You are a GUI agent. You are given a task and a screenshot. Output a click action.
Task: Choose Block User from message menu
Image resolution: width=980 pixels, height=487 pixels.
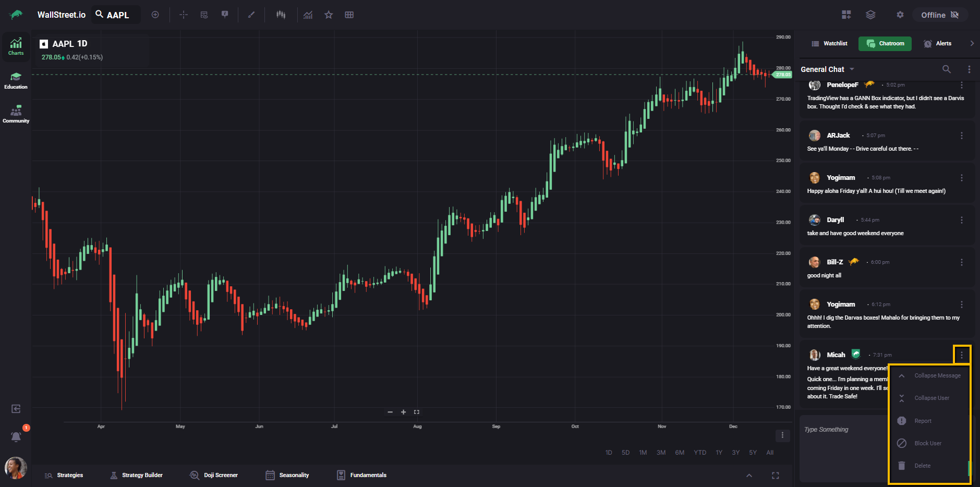(x=927, y=443)
